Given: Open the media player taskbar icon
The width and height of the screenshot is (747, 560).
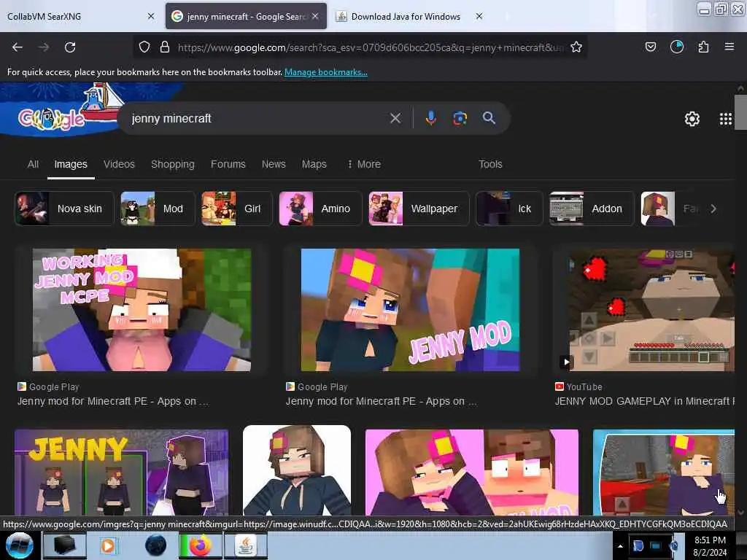Looking at the screenshot, I should pos(108,545).
